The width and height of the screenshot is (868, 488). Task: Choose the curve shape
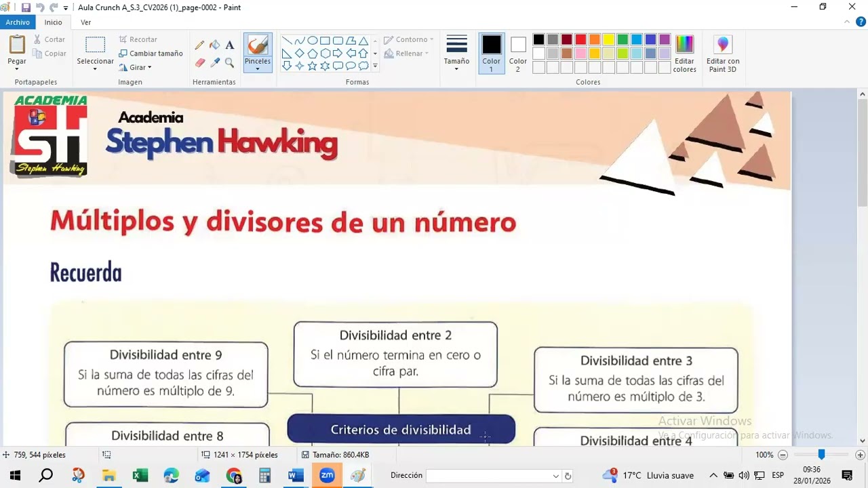300,41
